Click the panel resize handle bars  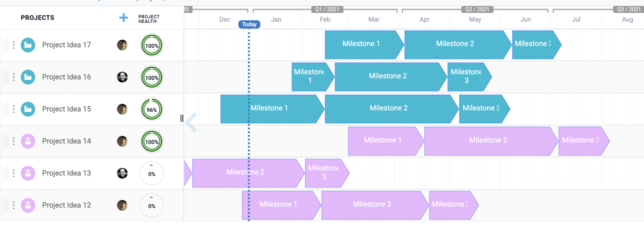182,118
